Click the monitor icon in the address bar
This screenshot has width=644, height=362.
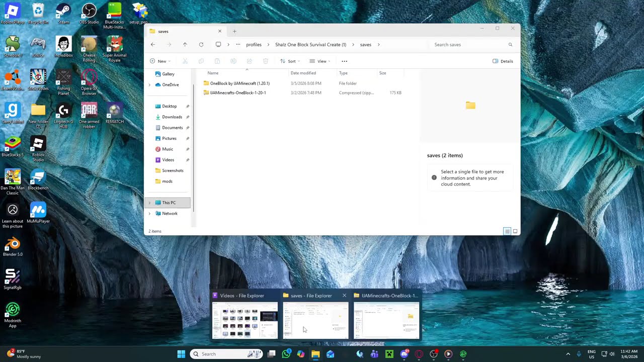tap(218, 45)
